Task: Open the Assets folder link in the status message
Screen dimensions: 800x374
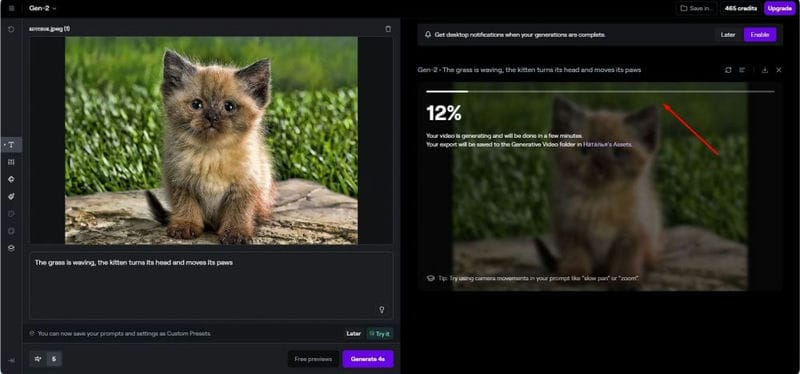Action: (607, 145)
